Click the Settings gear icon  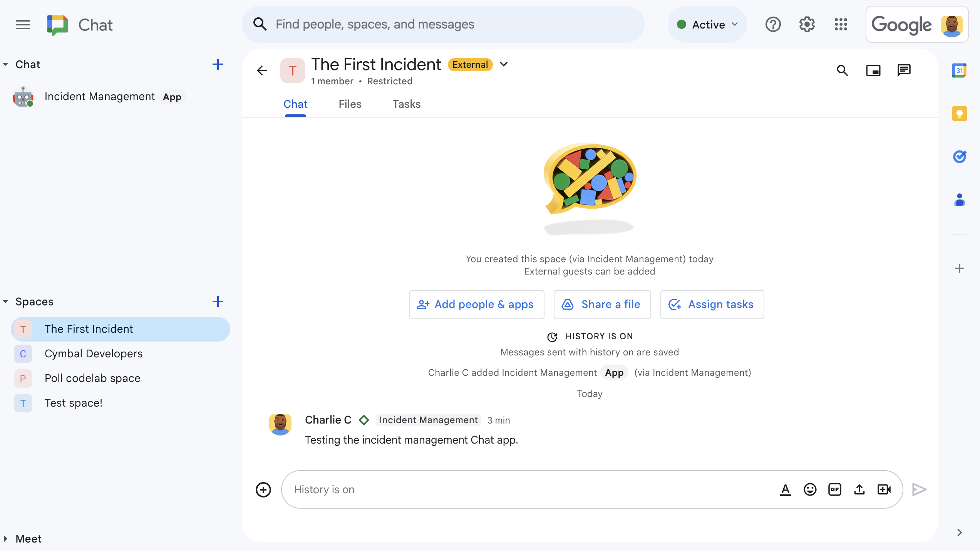click(x=807, y=24)
